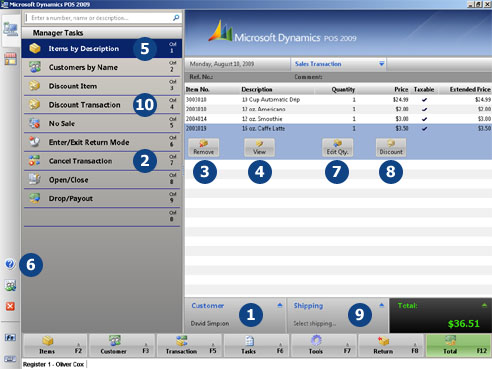Click the No Sale icon
The height and width of the screenshot is (369, 492).
(x=35, y=123)
